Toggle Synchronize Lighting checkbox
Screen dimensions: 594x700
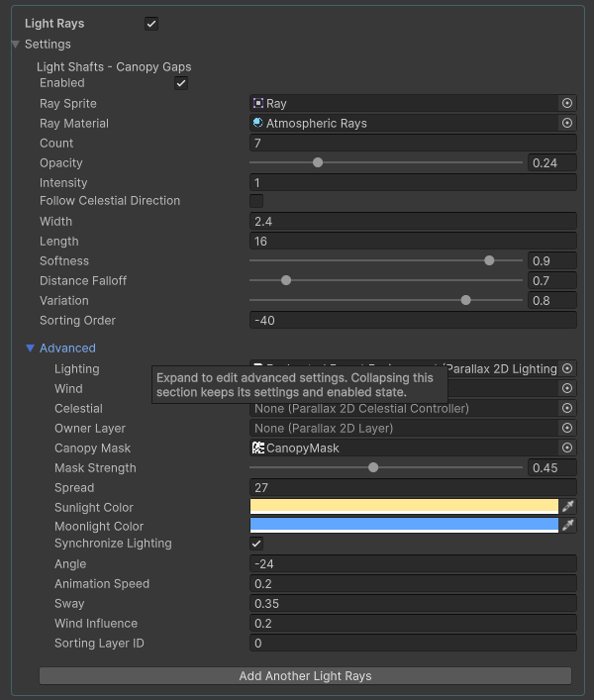(256, 544)
